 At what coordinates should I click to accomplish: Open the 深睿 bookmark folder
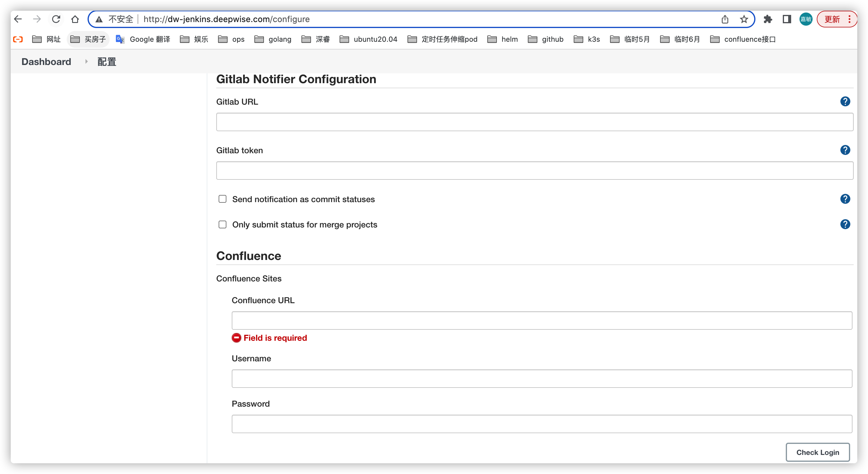coord(316,39)
